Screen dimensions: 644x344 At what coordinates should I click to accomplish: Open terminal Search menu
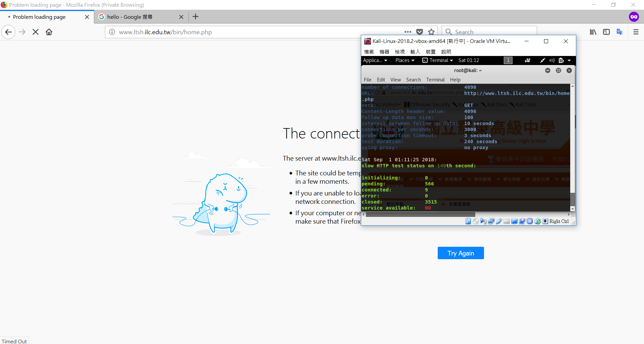click(413, 80)
